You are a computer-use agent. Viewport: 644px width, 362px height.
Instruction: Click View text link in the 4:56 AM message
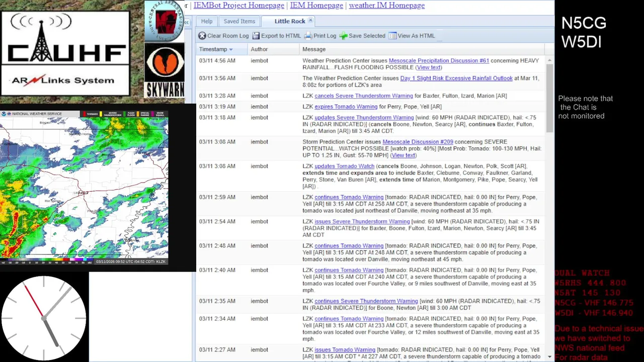[429, 67]
